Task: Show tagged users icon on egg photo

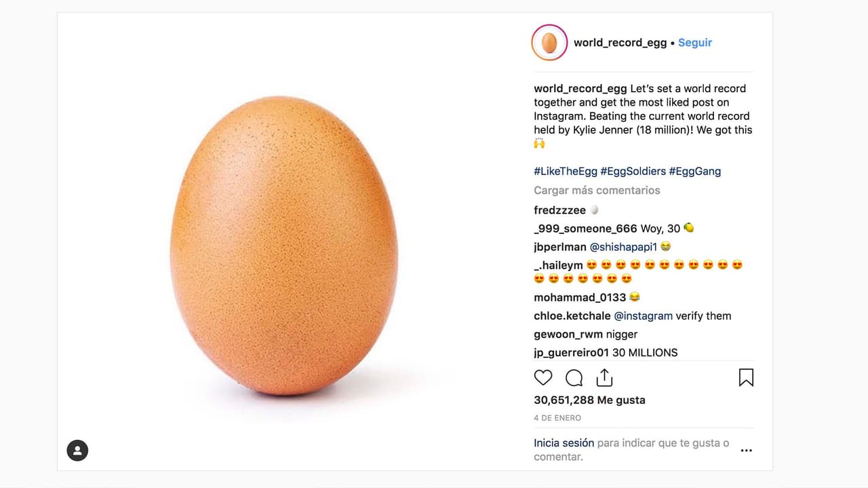Action: (x=77, y=450)
